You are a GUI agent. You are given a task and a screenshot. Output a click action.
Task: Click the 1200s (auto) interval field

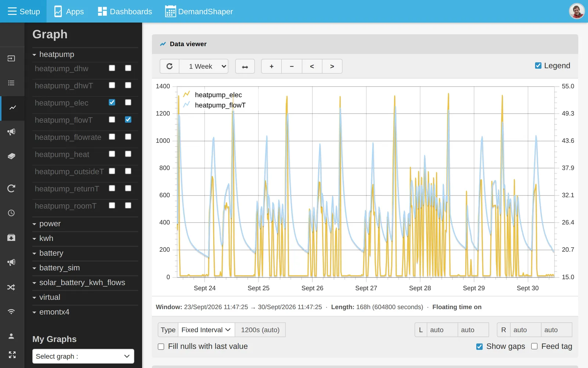[260, 330]
